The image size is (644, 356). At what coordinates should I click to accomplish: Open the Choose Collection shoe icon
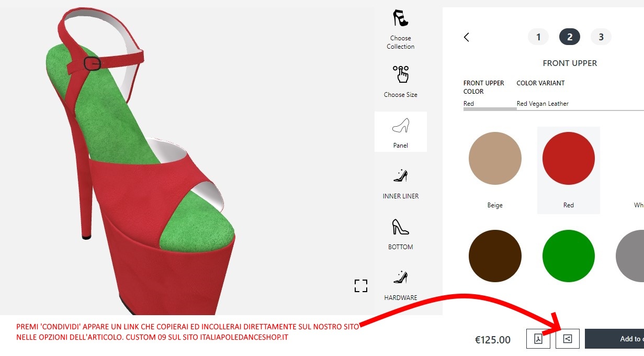(400, 18)
